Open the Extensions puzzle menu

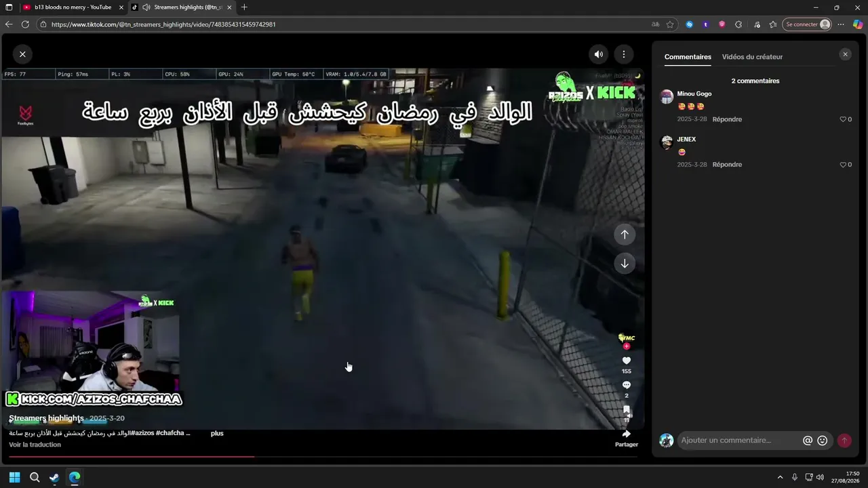click(738, 24)
